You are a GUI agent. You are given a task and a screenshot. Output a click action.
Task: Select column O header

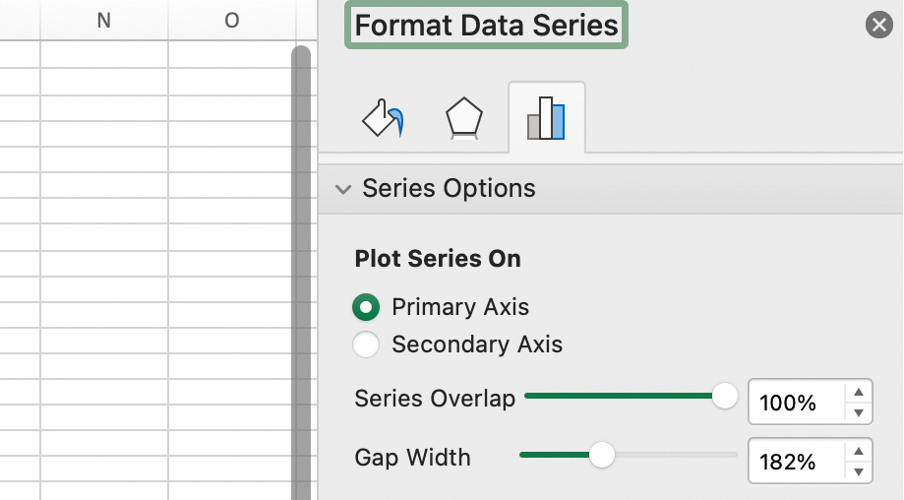pyautogui.click(x=232, y=20)
